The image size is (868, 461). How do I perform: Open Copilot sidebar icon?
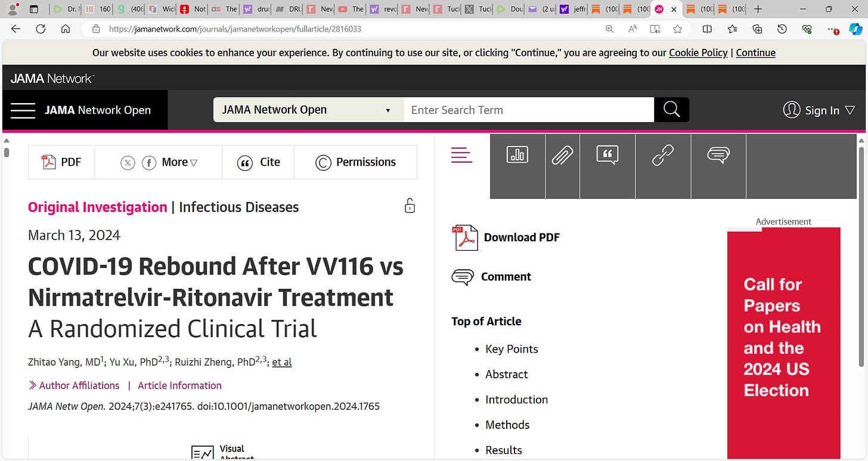pyautogui.click(x=855, y=29)
